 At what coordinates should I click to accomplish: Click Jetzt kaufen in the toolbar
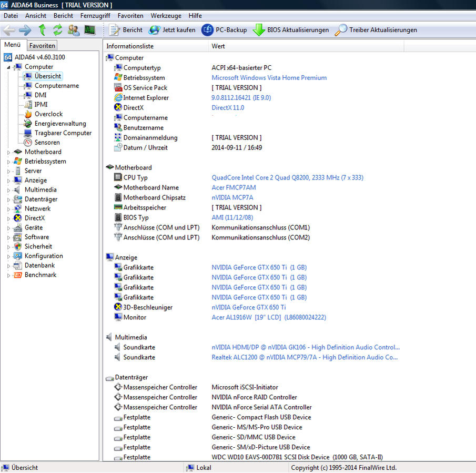click(172, 30)
